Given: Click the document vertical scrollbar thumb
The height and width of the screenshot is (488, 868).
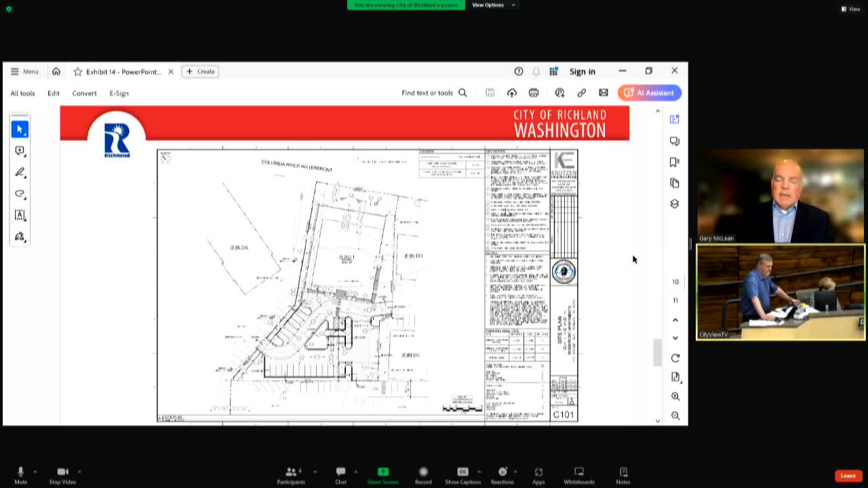Looking at the screenshot, I should tap(656, 352).
